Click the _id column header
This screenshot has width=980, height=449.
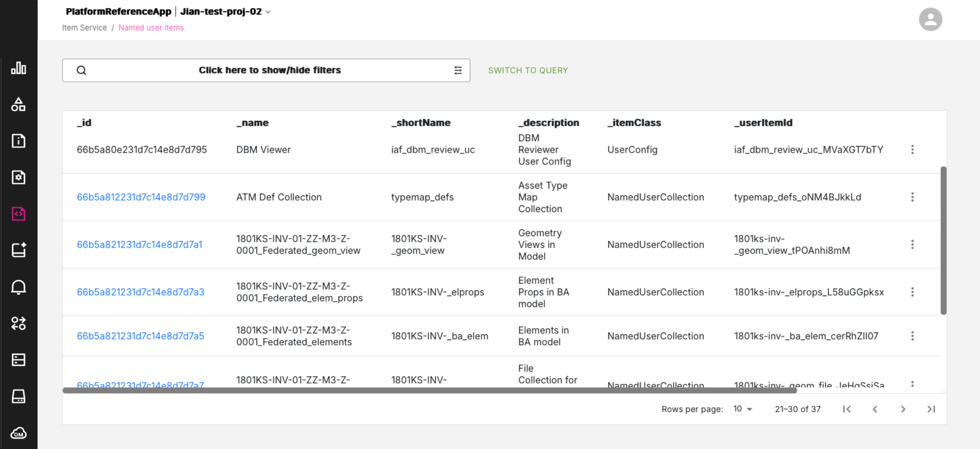(84, 123)
